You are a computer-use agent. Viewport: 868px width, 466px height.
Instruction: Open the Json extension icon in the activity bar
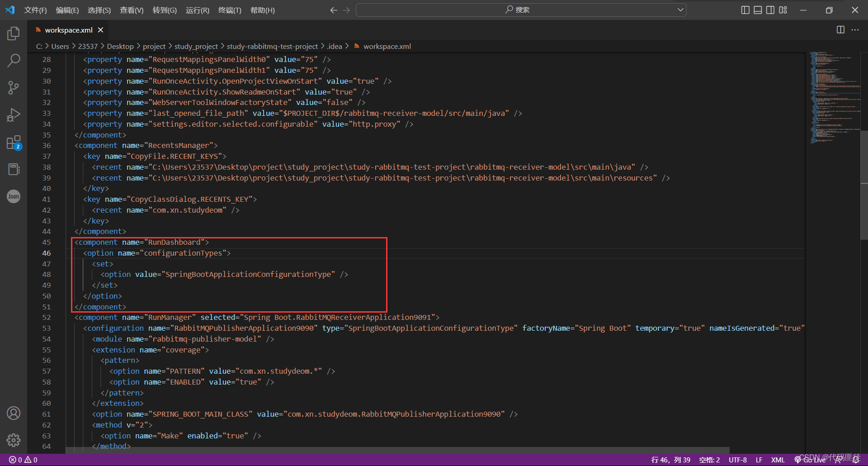[x=14, y=196]
